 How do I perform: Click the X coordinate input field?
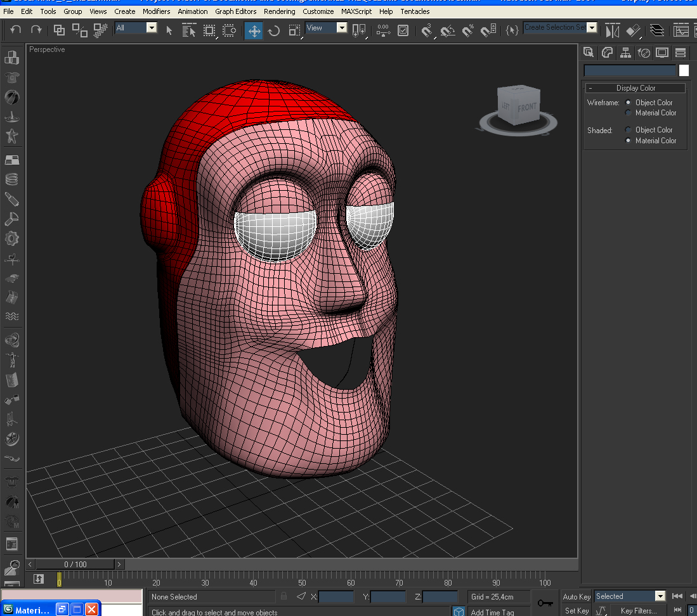pyautogui.click(x=336, y=596)
